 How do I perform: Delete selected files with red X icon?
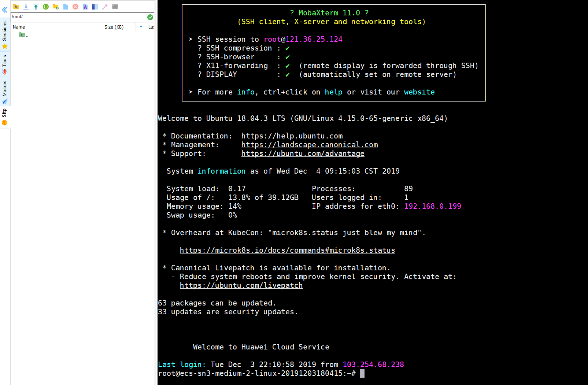click(75, 7)
